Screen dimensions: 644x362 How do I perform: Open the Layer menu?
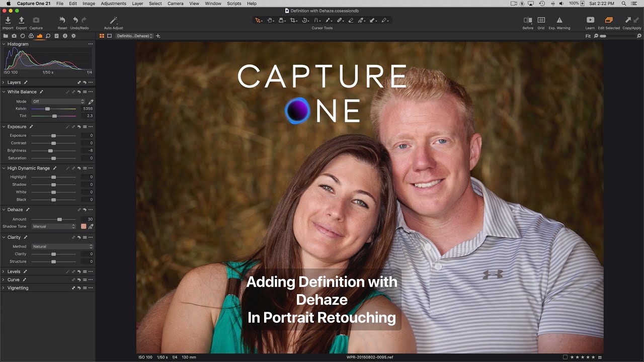pyautogui.click(x=137, y=4)
